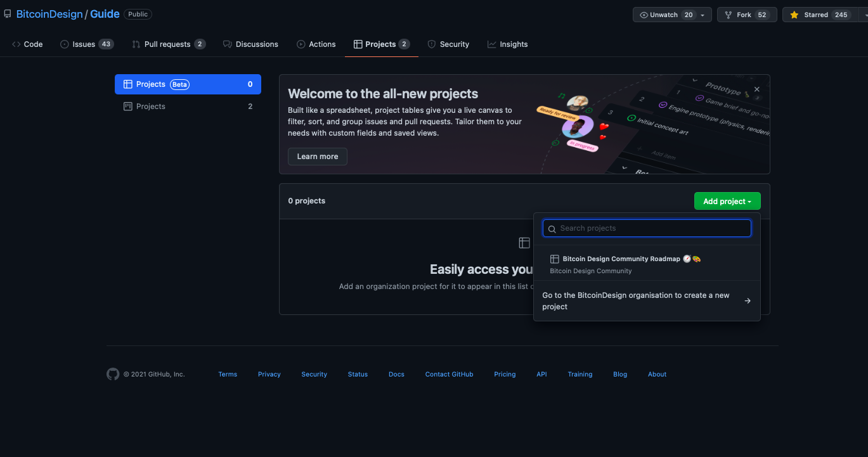Open the Docs footer link

tap(396, 375)
